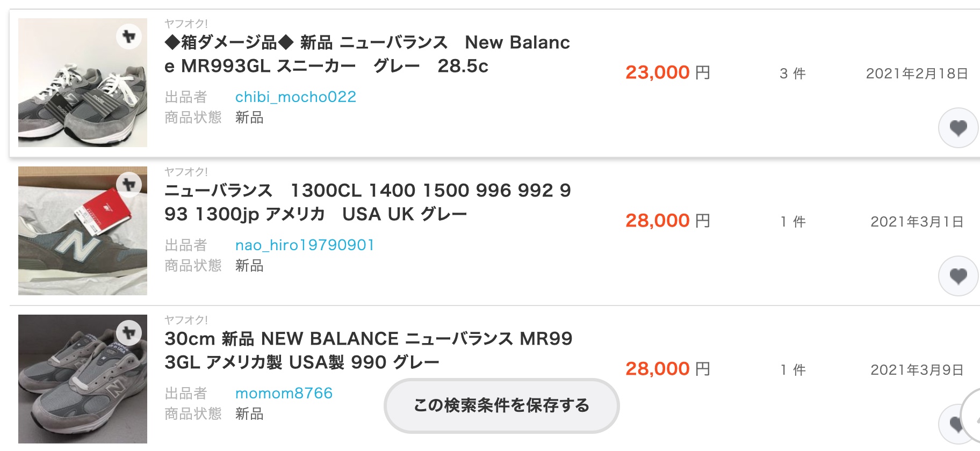Click the 3 件 bid count
Image resolution: width=980 pixels, height=451 pixels.
(x=792, y=74)
